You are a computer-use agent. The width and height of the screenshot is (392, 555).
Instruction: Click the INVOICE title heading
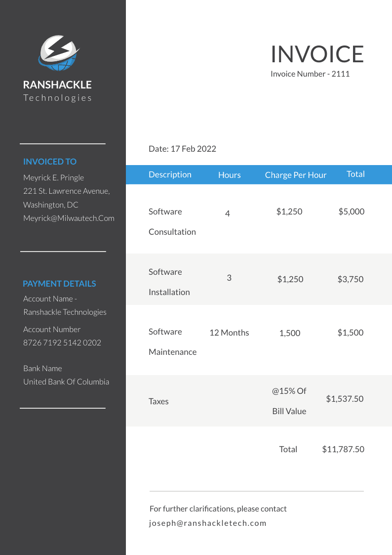point(317,54)
